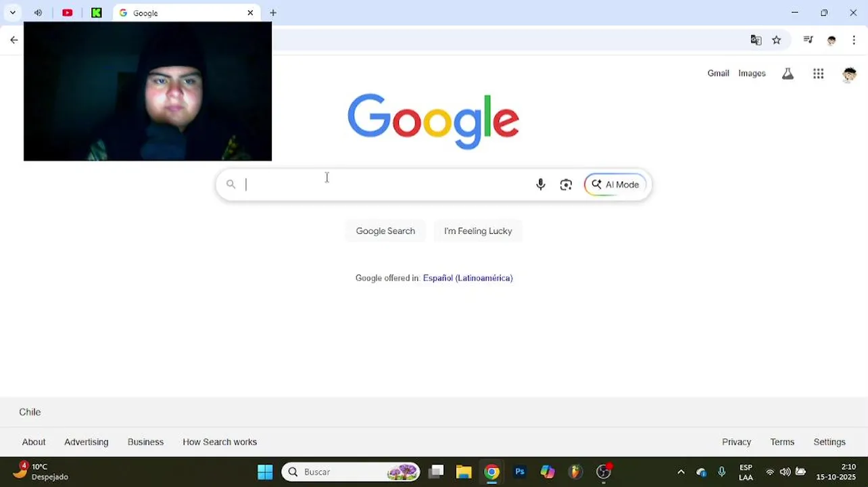
Task: Open the Settings footer menu
Action: tap(829, 442)
